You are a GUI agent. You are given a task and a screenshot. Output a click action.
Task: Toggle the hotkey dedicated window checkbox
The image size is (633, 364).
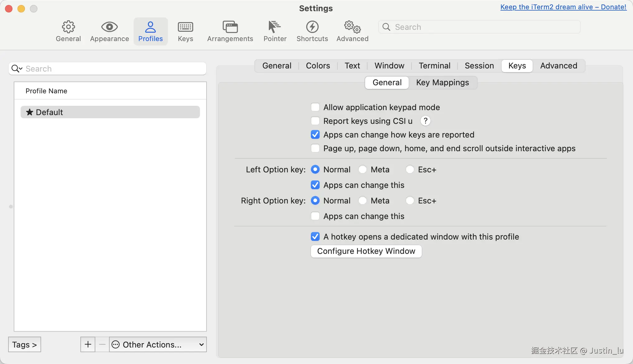coord(315,237)
